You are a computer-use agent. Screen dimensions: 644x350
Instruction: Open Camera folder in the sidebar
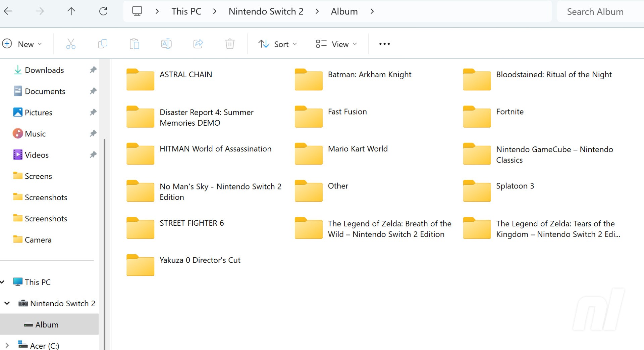(38, 239)
